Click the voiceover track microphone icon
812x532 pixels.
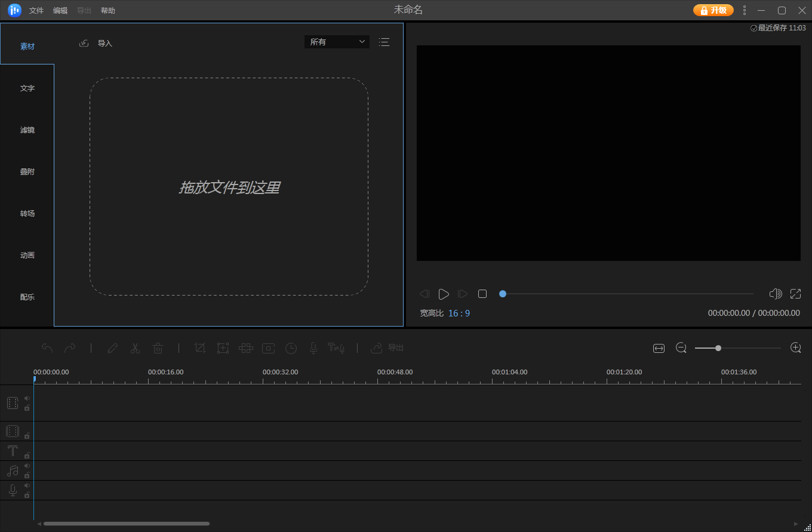[x=13, y=490]
